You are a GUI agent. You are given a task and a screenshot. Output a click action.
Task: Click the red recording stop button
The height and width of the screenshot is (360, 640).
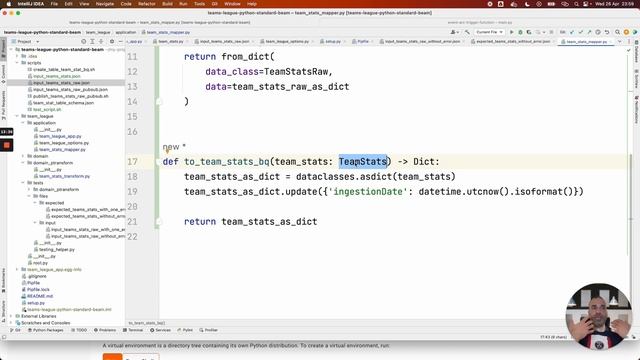tap(7, 145)
